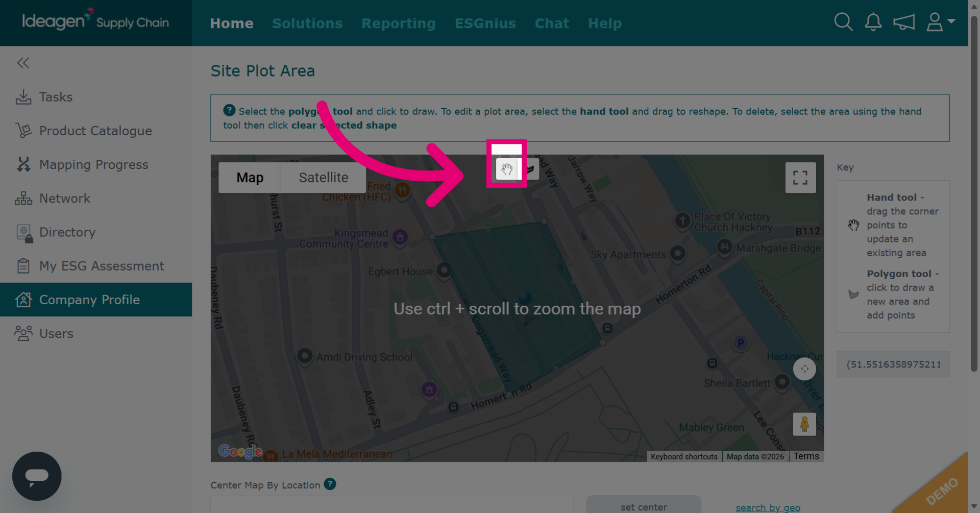
Task: Collapse the sidebar with double chevron
Action: tap(23, 63)
